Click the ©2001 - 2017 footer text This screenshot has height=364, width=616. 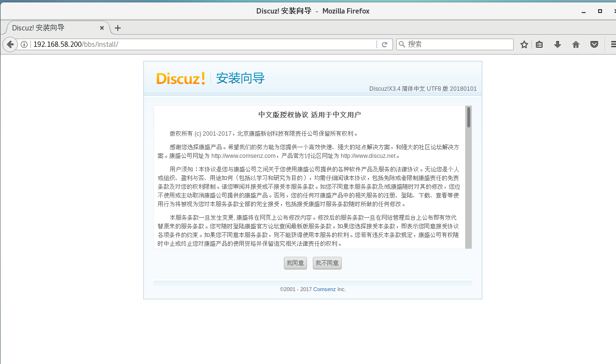(x=296, y=289)
